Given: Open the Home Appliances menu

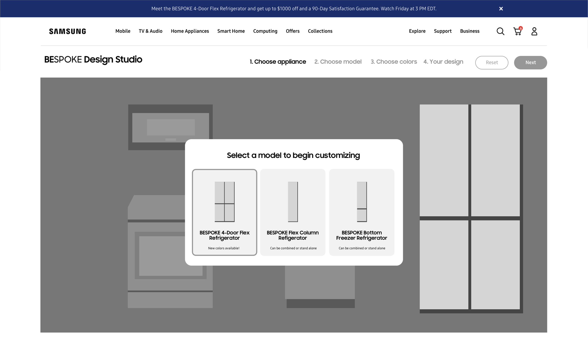Looking at the screenshot, I should point(190,31).
